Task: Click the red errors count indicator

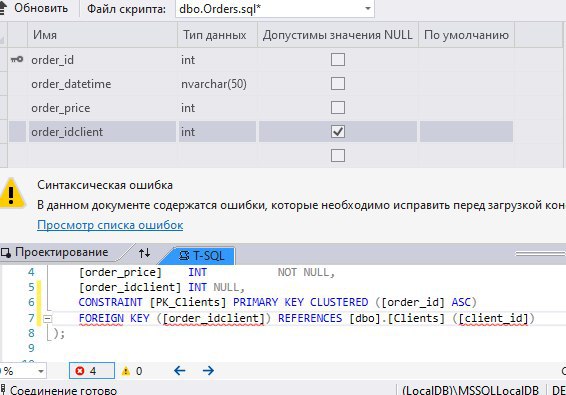Action: pos(92,371)
